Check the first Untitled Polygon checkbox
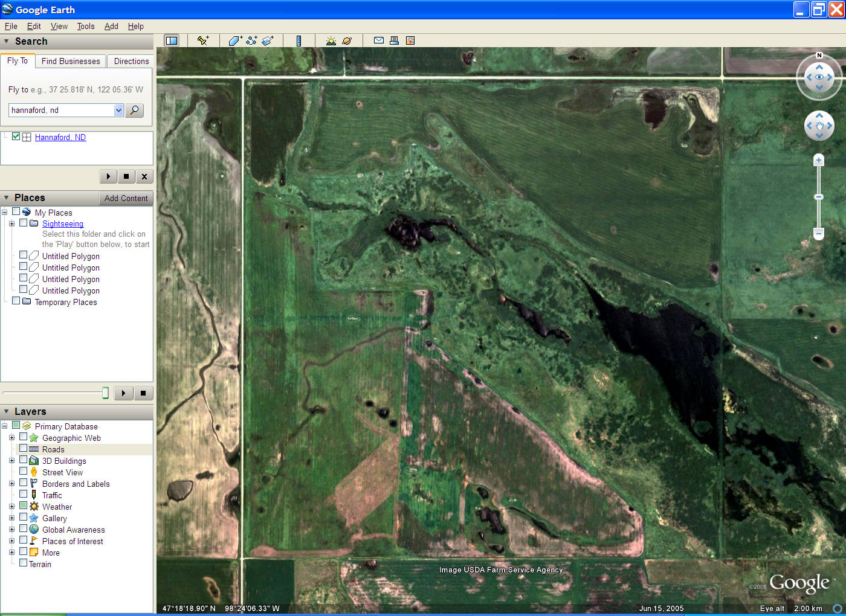 pyautogui.click(x=23, y=255)
